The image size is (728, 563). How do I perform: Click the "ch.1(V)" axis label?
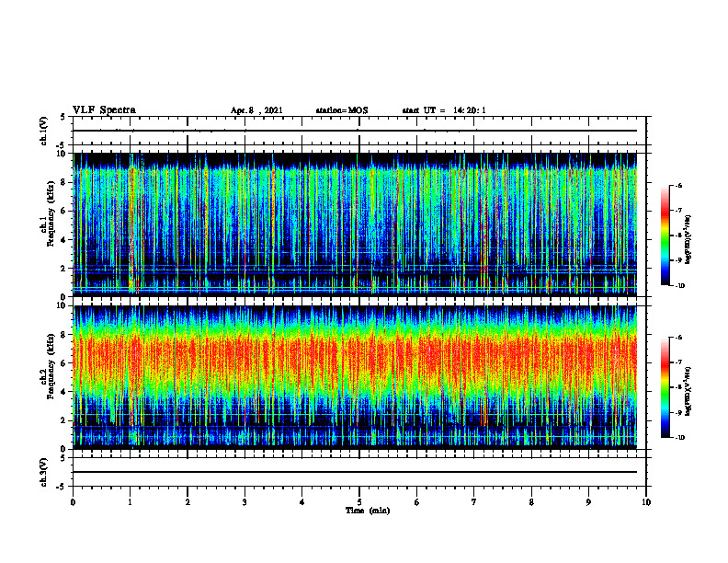coord(43,131)
